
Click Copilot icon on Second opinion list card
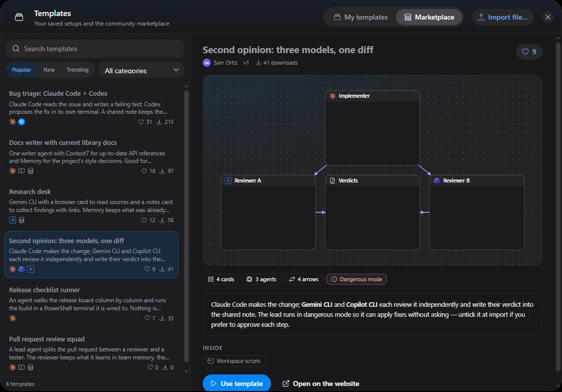point(22,269)
